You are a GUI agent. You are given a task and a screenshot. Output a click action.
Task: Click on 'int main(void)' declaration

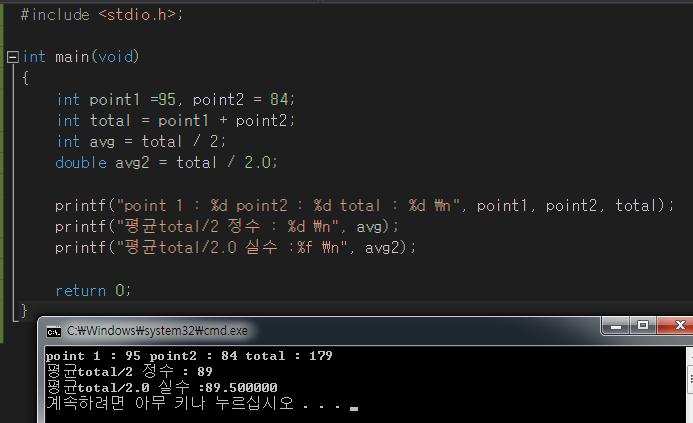coord(81,57)
